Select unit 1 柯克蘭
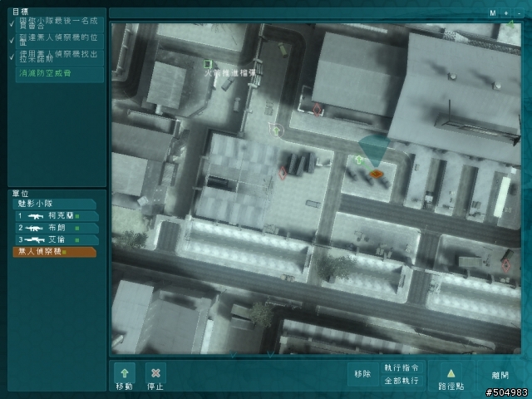 pos(57,216)
